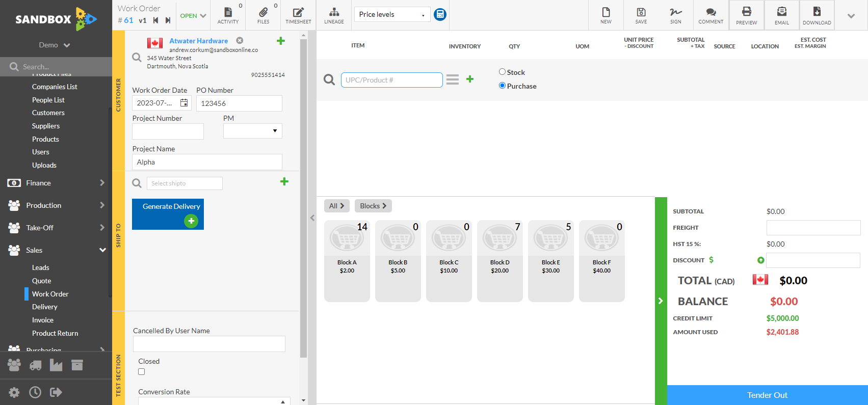Open the delivery truck icon in sidebar footer

[35, 365]
